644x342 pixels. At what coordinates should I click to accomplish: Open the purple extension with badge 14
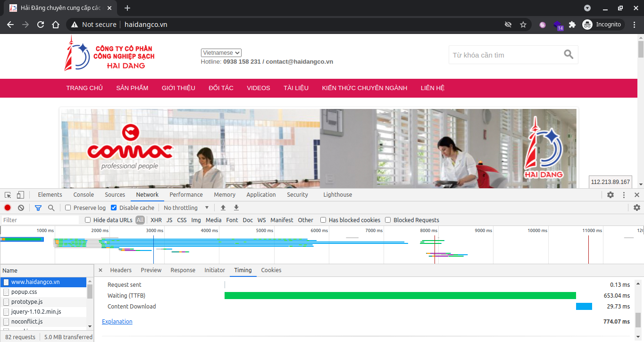(558, 25)
